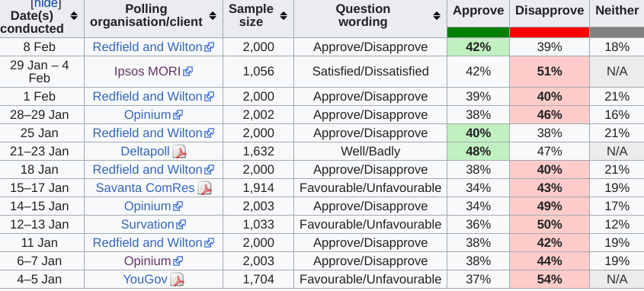Sort table by Date(s) conducted arrows

point(74,16)
